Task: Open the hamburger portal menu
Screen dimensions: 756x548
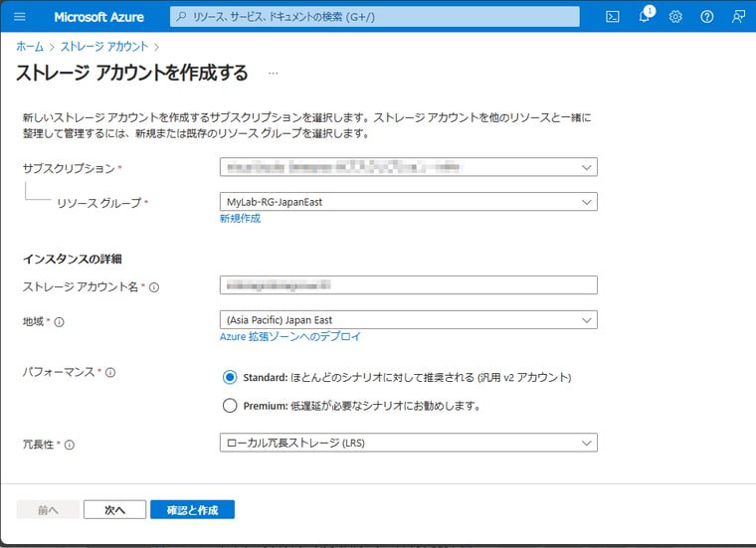Action: [20, 17]
